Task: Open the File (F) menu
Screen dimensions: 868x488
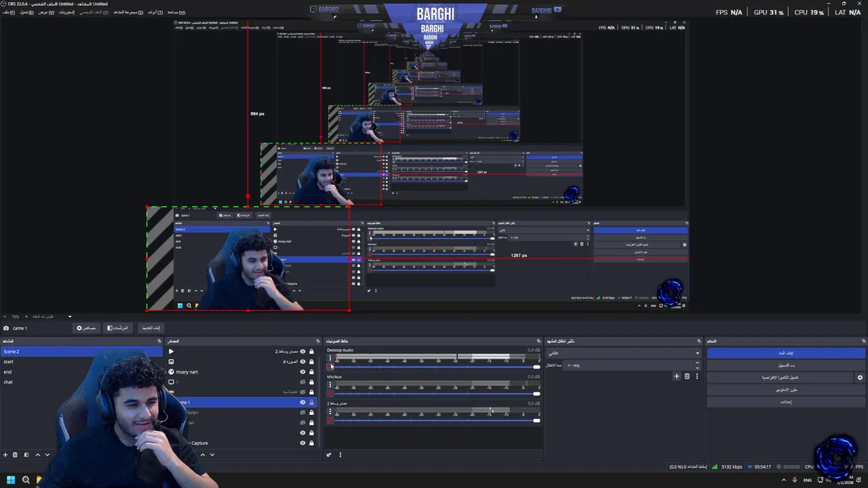Action: coord(9,12)
